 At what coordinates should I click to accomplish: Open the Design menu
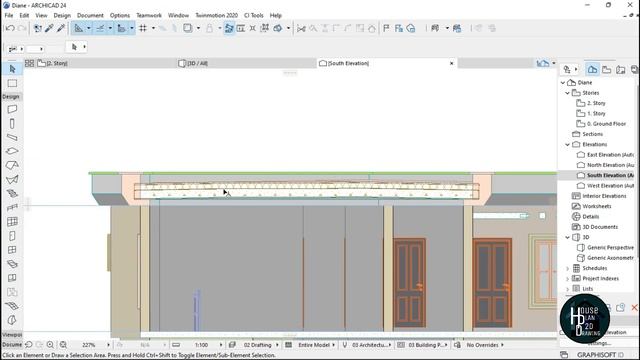pos(62,15)
